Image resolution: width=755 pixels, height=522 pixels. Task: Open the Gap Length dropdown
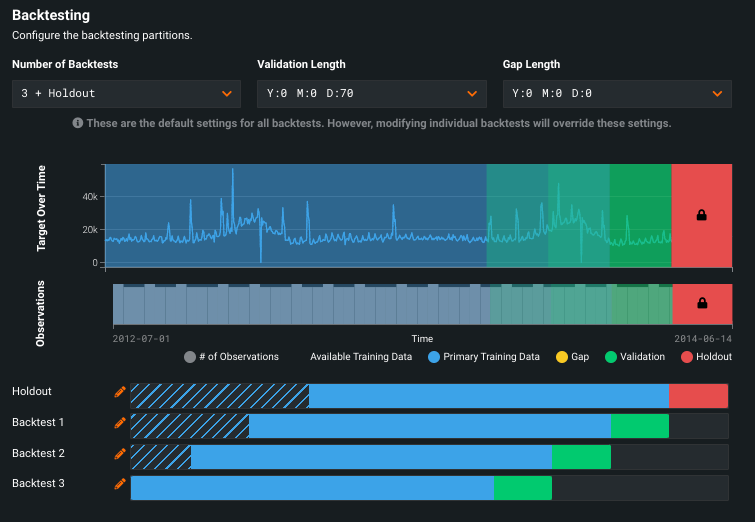pyautogui.click(x=617, y=94)
